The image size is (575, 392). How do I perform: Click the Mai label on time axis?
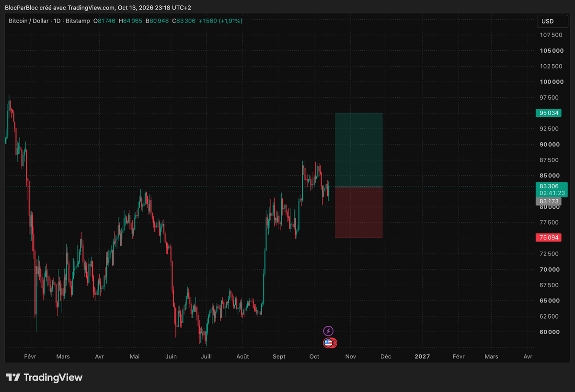(x=135, y=357)
